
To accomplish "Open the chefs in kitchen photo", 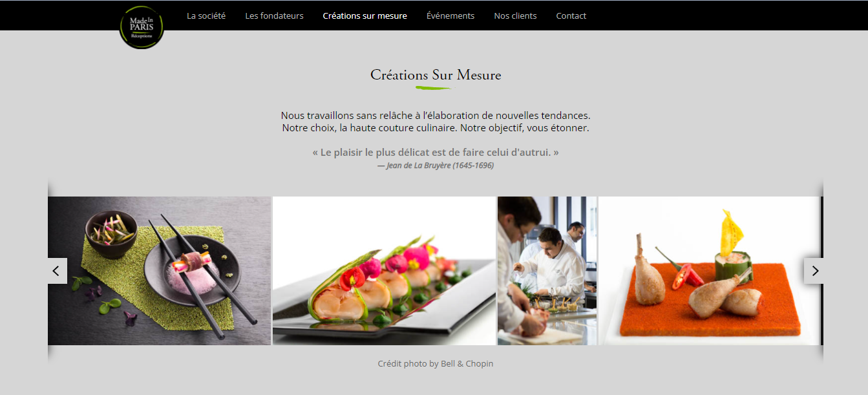I will point(547,271).
